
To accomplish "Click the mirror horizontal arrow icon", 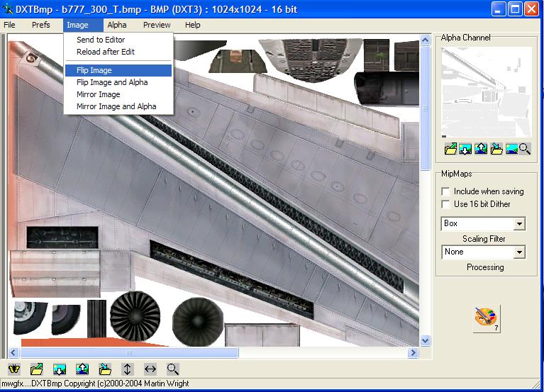I will (150, 369).
